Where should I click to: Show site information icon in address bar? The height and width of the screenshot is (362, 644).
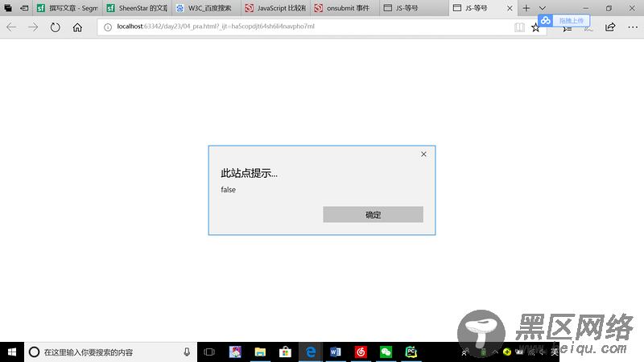coord(108,27)
